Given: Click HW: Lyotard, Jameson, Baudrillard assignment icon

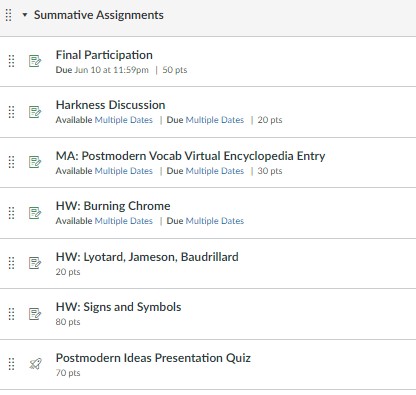Looking at the screenshot, I should click(x=35, y=263).
